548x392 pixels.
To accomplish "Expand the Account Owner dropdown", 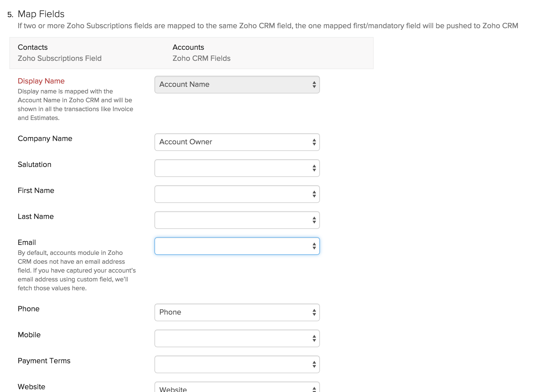I will (x=237, y=142).
